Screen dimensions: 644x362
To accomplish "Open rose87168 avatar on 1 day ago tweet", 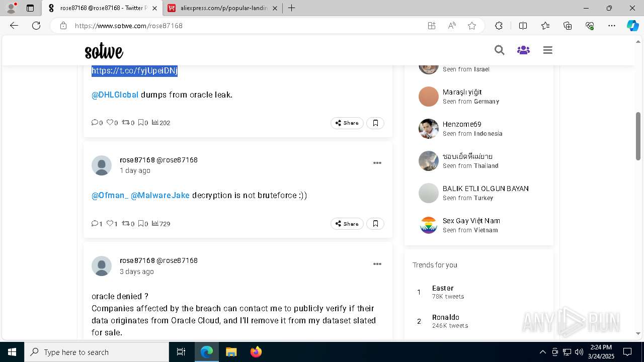I will pos(102,165).
